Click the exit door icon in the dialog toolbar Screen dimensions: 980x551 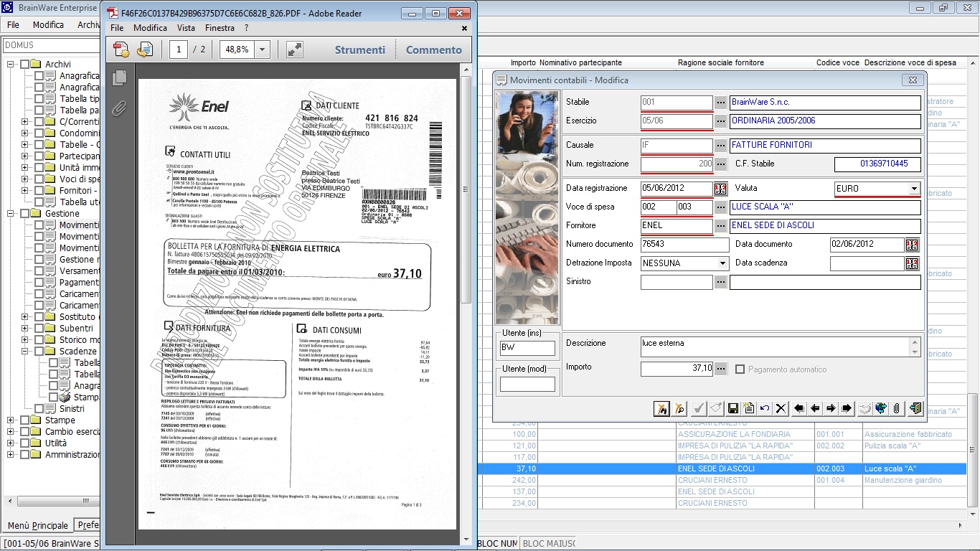click(915, 408)
